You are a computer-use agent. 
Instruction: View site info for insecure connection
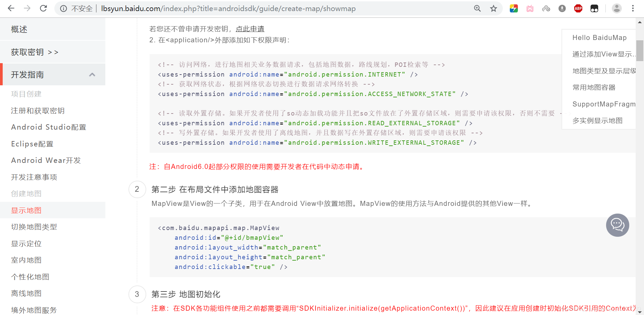63,9
